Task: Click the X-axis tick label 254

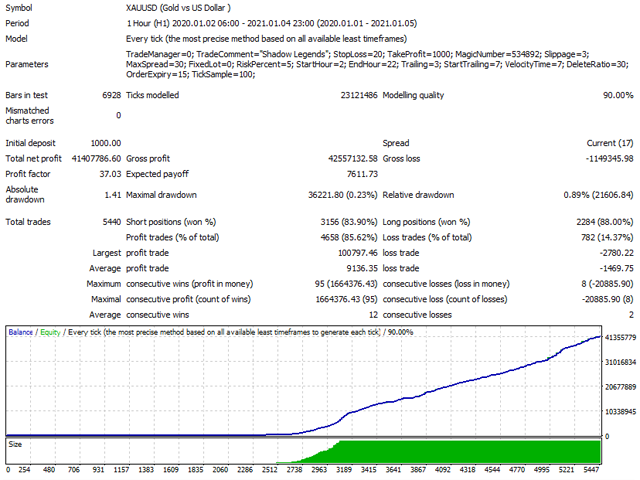Action: coord(24,470)
